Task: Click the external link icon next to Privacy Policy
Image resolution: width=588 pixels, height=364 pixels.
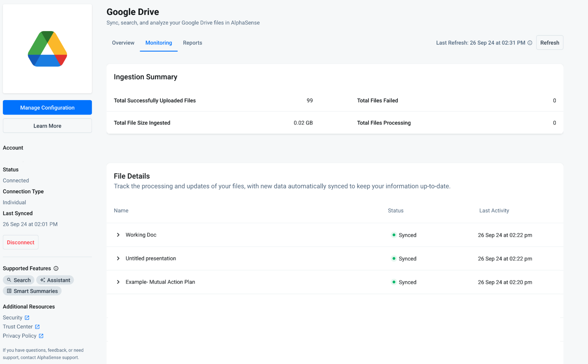Action: (41, 336)
